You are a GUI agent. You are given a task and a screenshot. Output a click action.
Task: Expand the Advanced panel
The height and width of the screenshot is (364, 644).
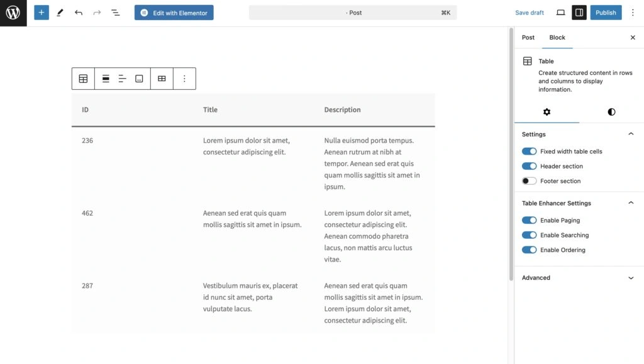[x=579, y=278]
